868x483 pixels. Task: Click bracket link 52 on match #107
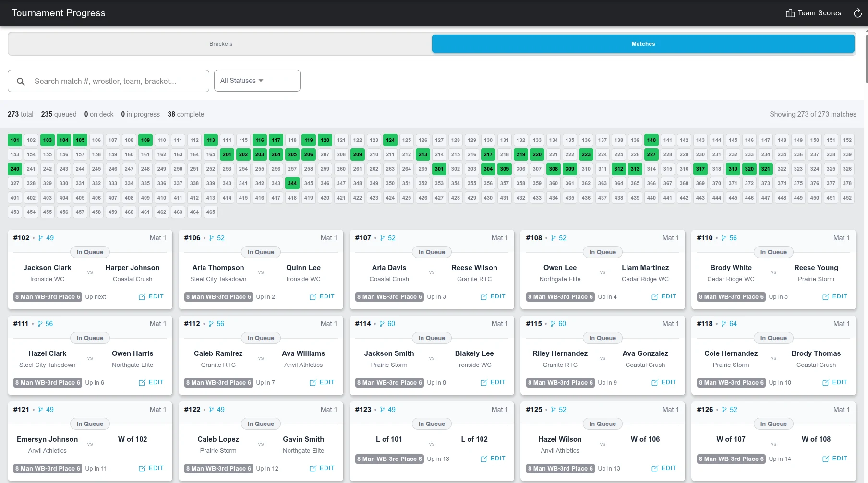click(392, 238)
